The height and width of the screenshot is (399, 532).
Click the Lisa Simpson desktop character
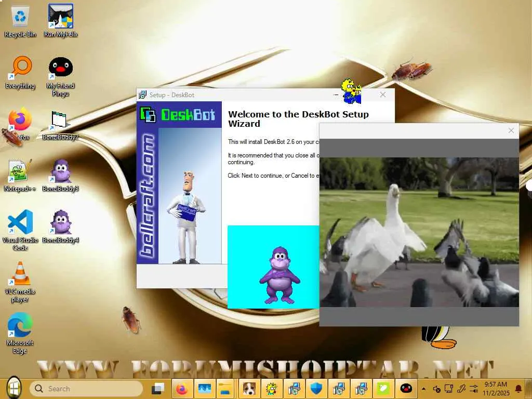click(351, 91)
